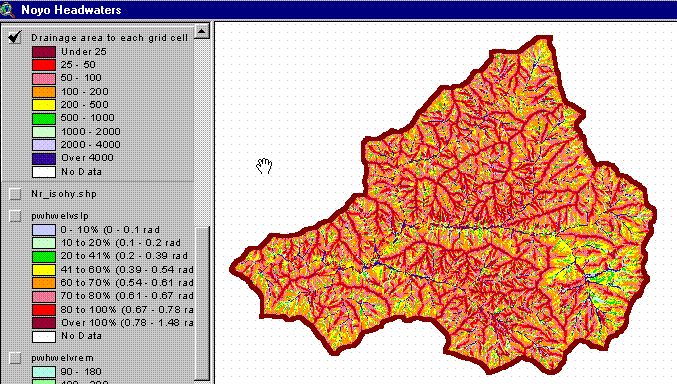Enable the Nr_isohy.shp theme checkbox
Viewport: 677px width, 384px height.
point(15,194)
